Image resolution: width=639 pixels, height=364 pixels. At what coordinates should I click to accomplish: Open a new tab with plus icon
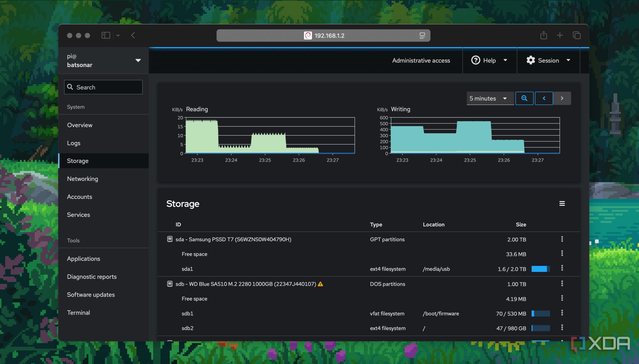(560, 35)
